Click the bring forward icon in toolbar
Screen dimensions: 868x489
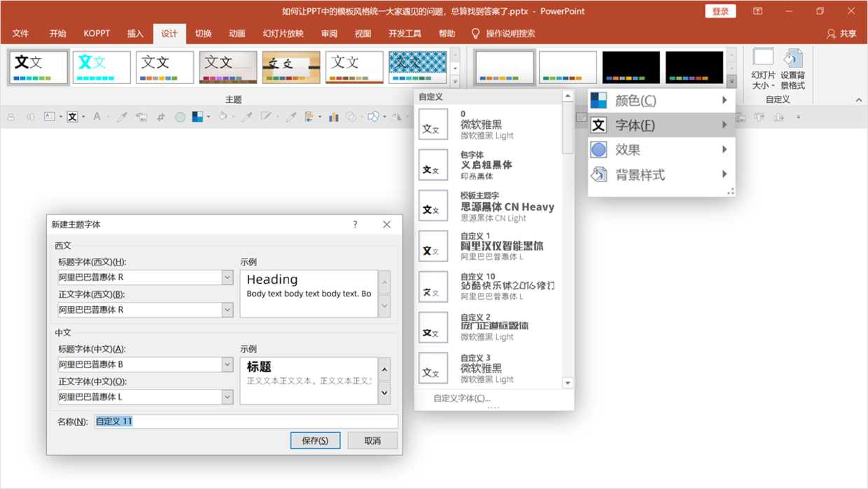pos(759,117)
